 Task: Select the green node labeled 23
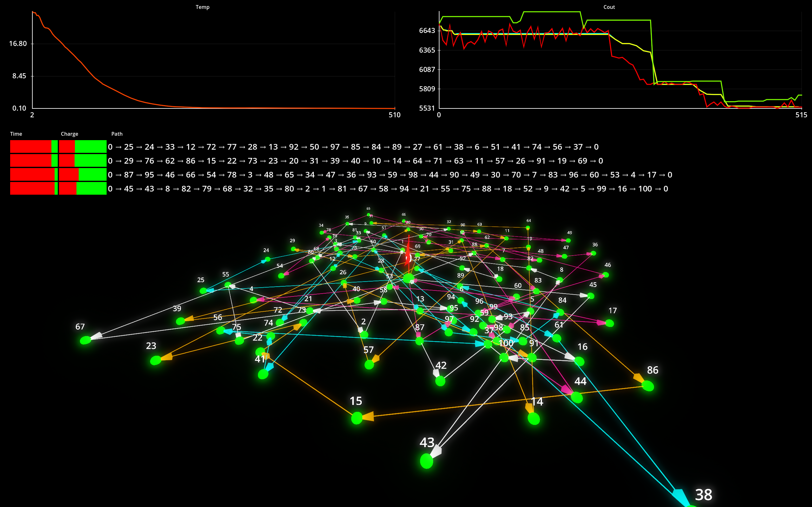[156, 361]
